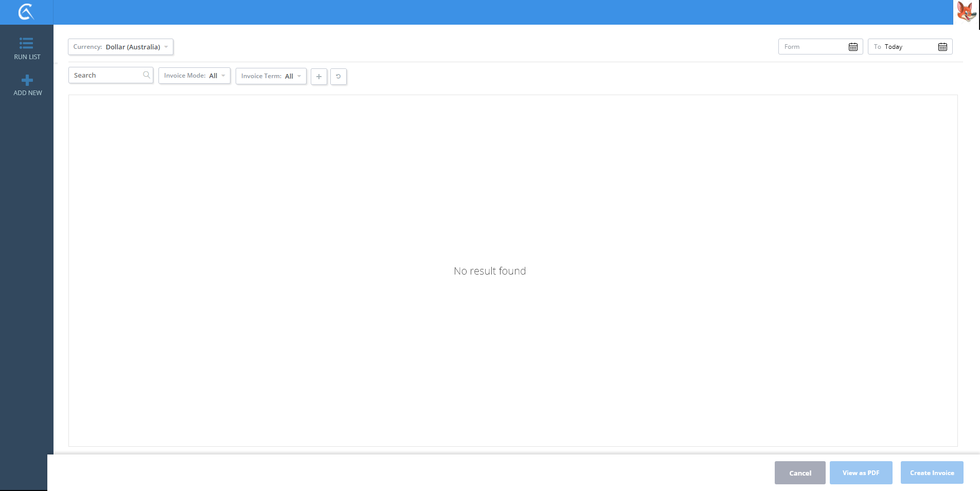
Task: Select the RUN LIST text label
Action: click(x=27, y=57)
